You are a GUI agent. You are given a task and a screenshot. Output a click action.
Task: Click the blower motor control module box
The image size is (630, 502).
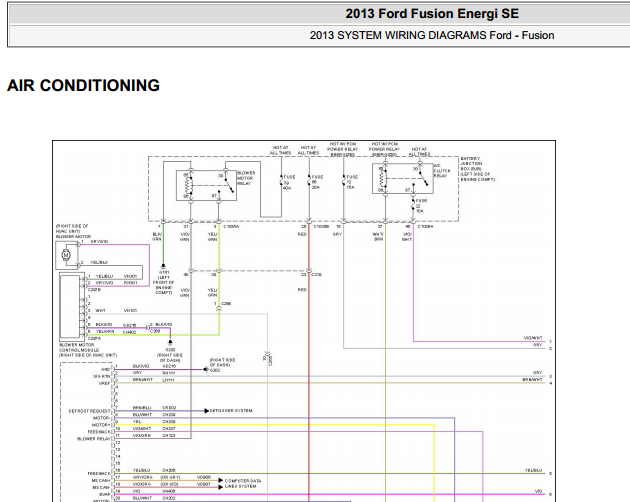70,307
